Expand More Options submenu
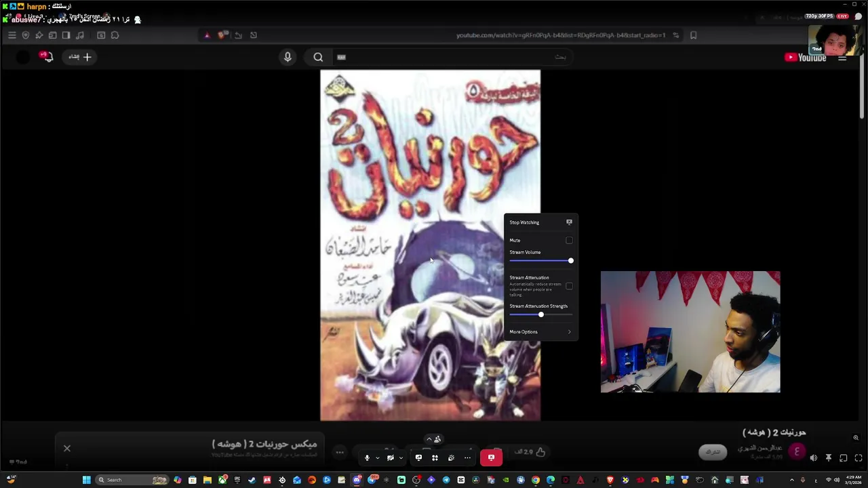868x488 pixels. tap(540, 331)
